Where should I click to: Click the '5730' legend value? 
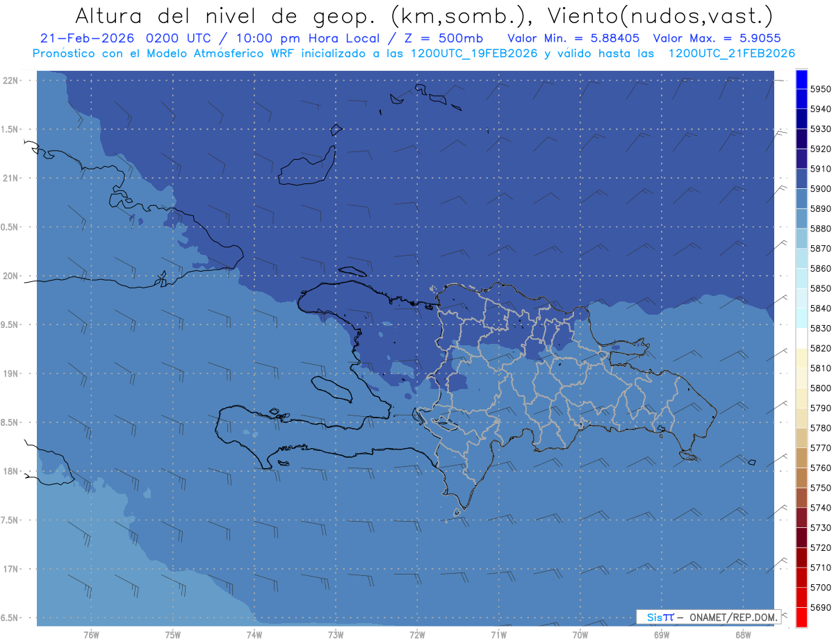820,527
